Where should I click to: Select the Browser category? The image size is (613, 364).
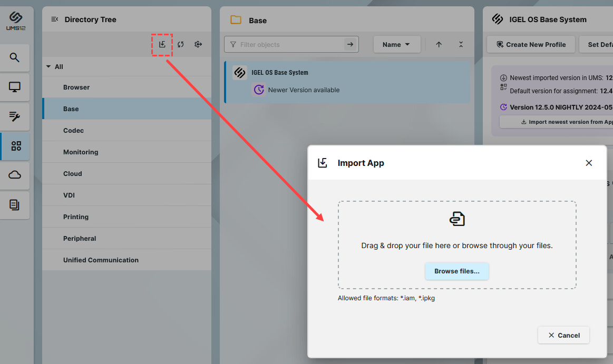pos(76,87)
